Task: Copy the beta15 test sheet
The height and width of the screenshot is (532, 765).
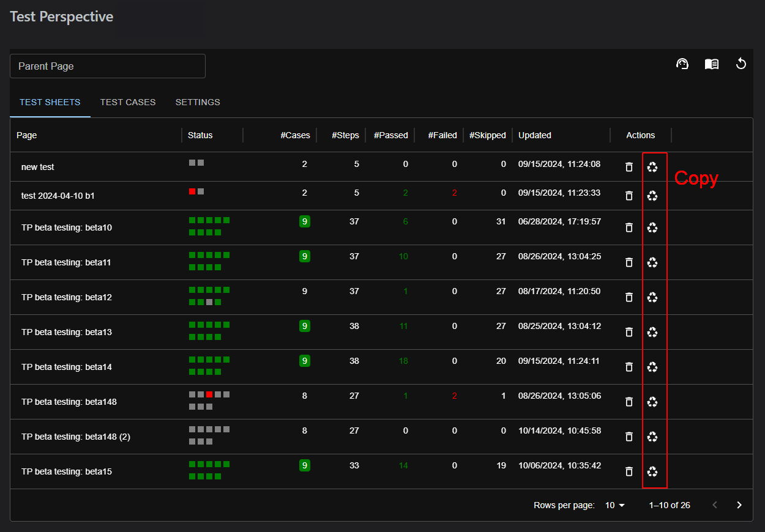Action: pyautogui.click(x=652, y=471)
